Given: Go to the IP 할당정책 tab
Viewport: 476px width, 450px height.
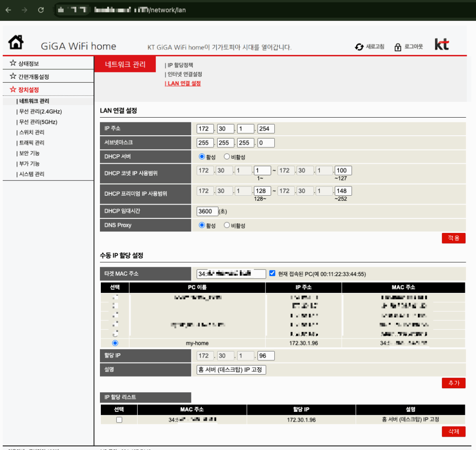Looking at the screenshot, I should [x=180, y=65].
